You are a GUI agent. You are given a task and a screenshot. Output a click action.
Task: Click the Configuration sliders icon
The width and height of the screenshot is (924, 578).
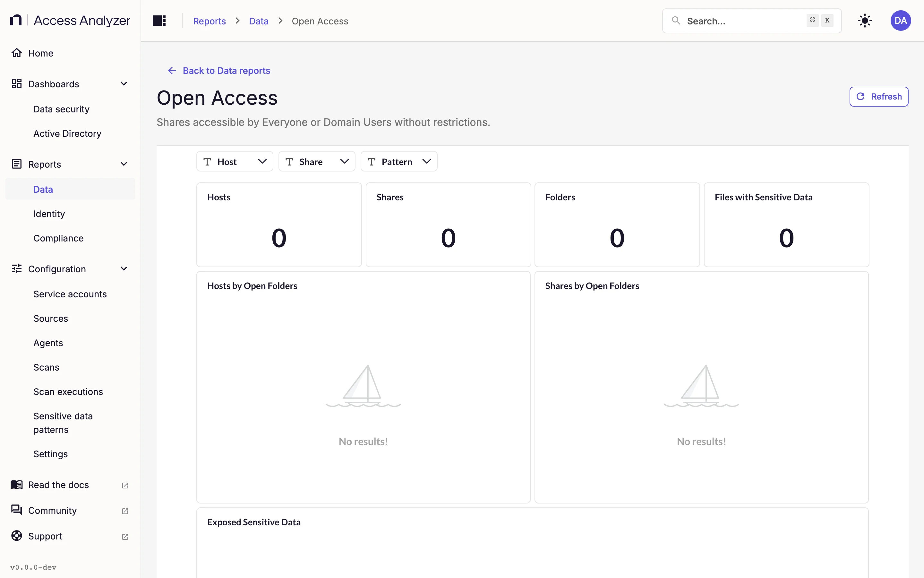[16, 269]
